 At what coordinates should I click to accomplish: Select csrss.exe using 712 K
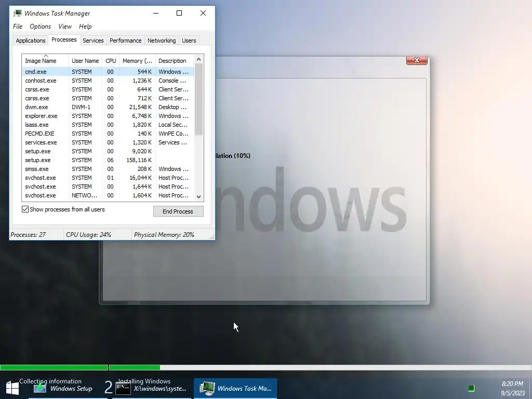pyautogui.click(x=108, y=98)
